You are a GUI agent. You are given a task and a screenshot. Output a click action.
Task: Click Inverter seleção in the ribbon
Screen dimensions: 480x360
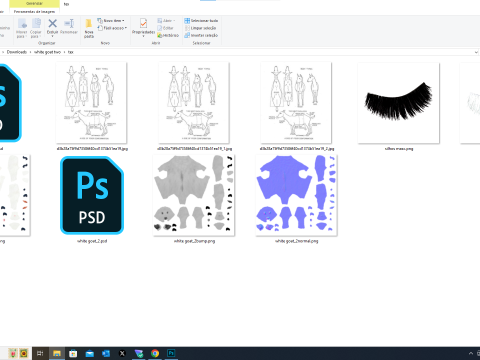pyautogui.click(x=201, y=35)
